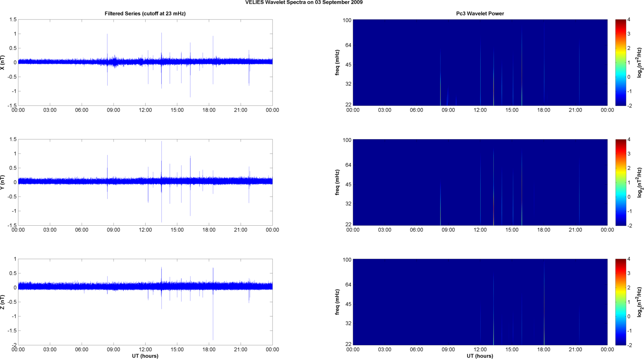Select the "Filtered Series (cutoff at 23 mHz)" heading
This screenshot has width=644, height=359.
(x=145, y=13)
